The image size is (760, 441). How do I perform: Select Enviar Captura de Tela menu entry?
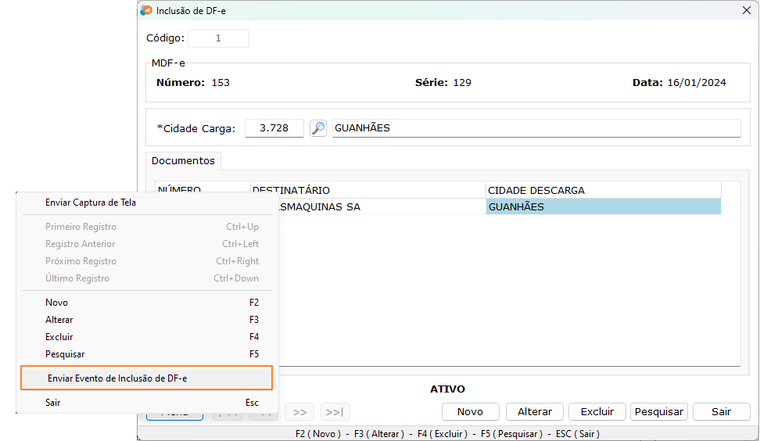pyautogui.click(x=146, y=203)
